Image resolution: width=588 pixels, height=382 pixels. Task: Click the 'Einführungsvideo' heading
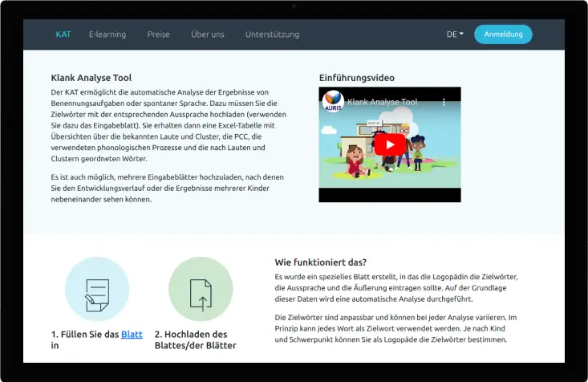tap(356, 78)
